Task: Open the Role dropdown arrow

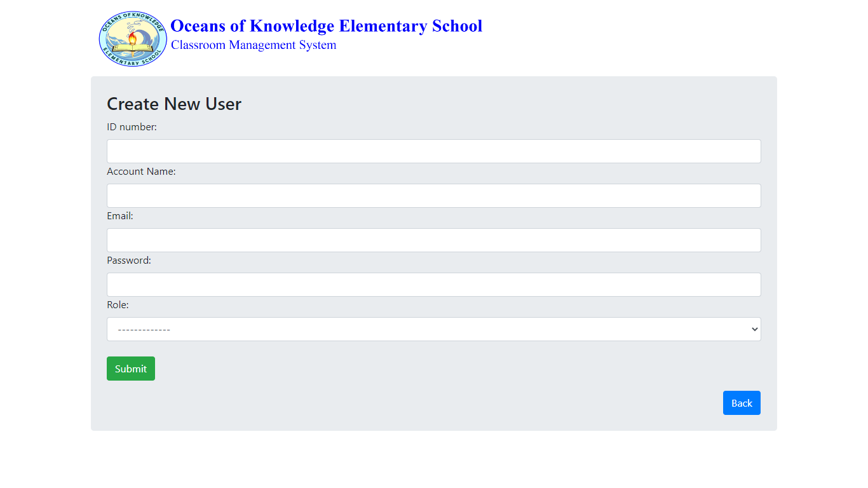Action: (x=754, y=329)
